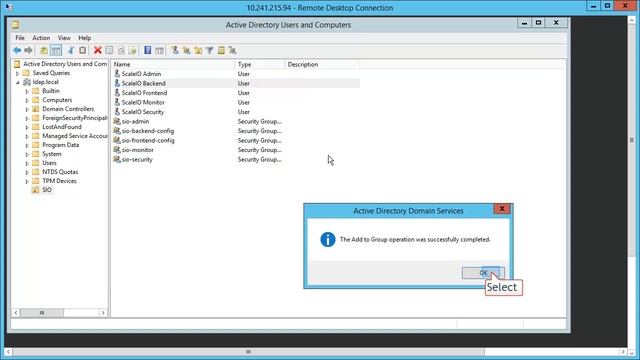Image resolution: width=640 pixels, height=360 pixels.
Task: Click the ScaleIO Admin user icon
Action: point(117,73)
